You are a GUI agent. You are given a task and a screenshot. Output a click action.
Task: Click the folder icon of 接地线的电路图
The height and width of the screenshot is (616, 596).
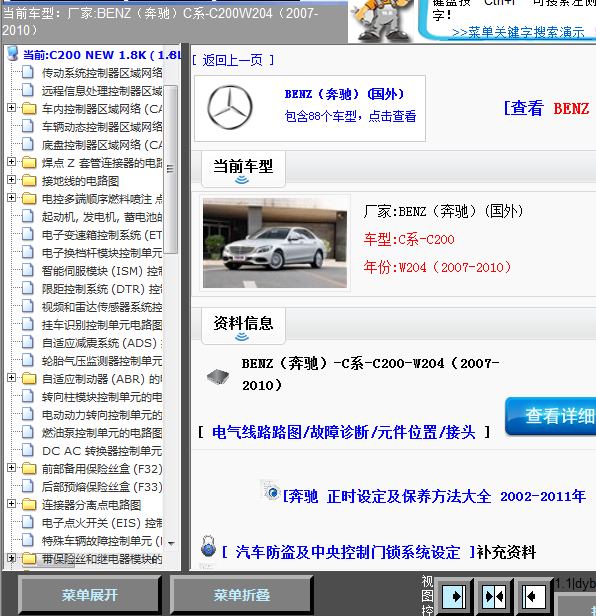(x=29, y=181)
